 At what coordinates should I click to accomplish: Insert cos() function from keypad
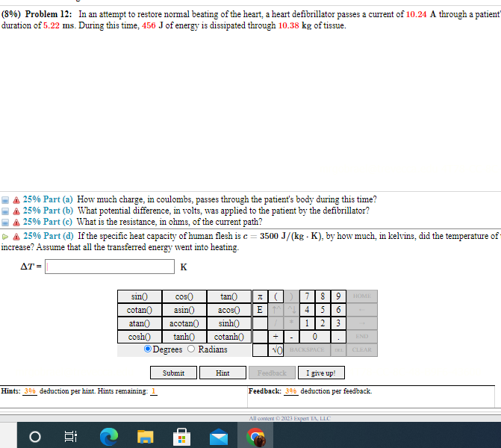click(x=184, y=296)
